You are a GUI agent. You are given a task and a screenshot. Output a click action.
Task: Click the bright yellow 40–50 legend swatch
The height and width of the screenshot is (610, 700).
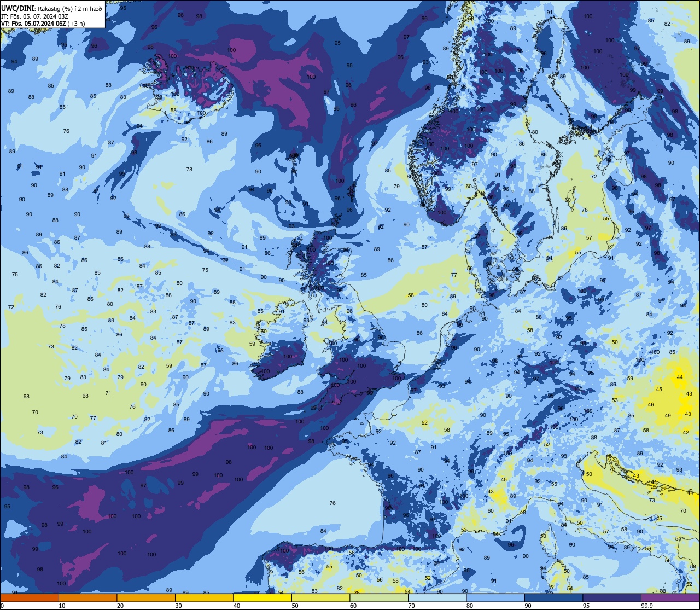(262, 598)
